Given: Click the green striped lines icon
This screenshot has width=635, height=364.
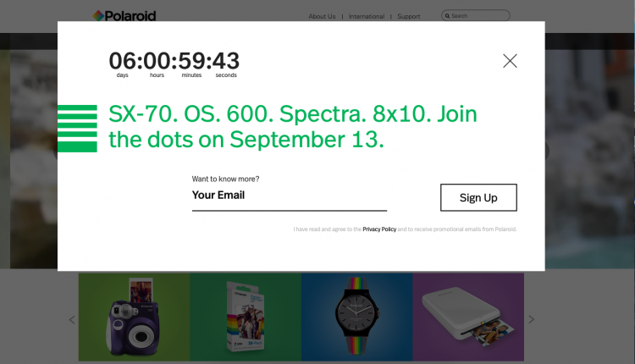Looking at the screenshot, I should (77, 129).
